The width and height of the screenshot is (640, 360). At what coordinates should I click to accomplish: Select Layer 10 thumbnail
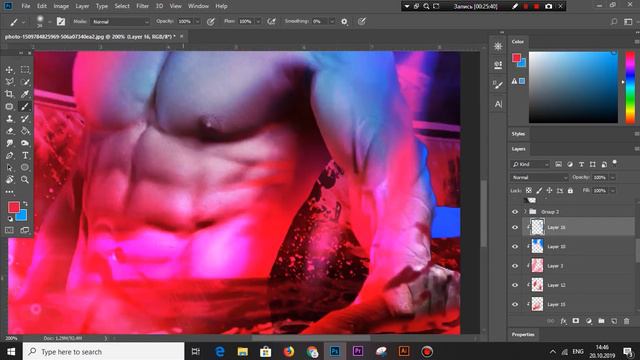[537, 247]
